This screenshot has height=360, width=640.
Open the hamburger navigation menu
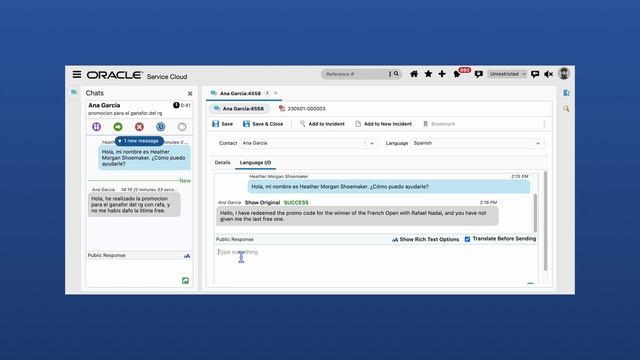[x=77, y=74]
